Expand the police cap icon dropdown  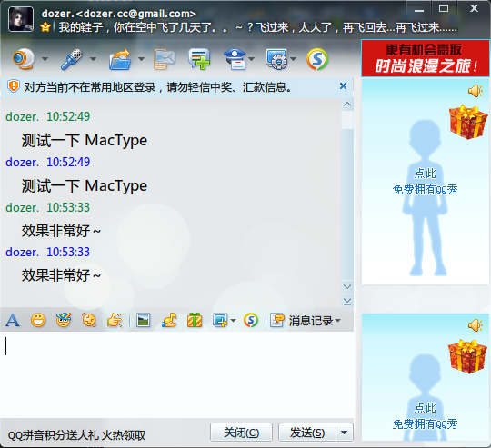252,58
